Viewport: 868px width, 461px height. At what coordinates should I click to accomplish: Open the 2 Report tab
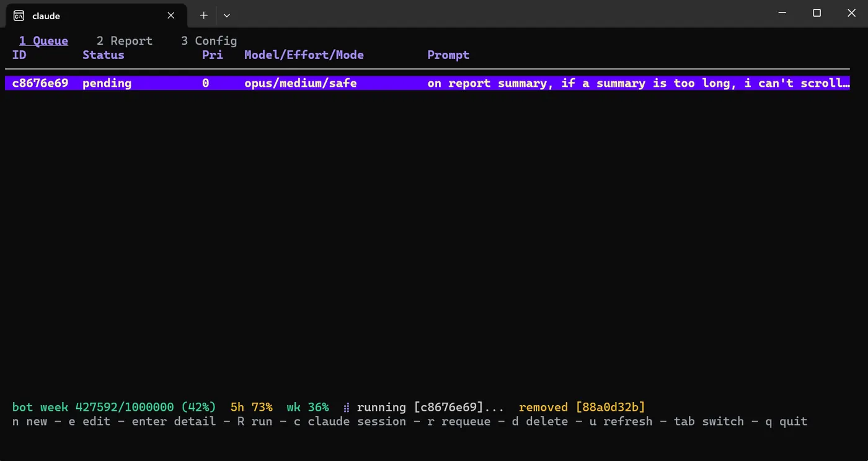pyautogui.click(x=125, y=41)
